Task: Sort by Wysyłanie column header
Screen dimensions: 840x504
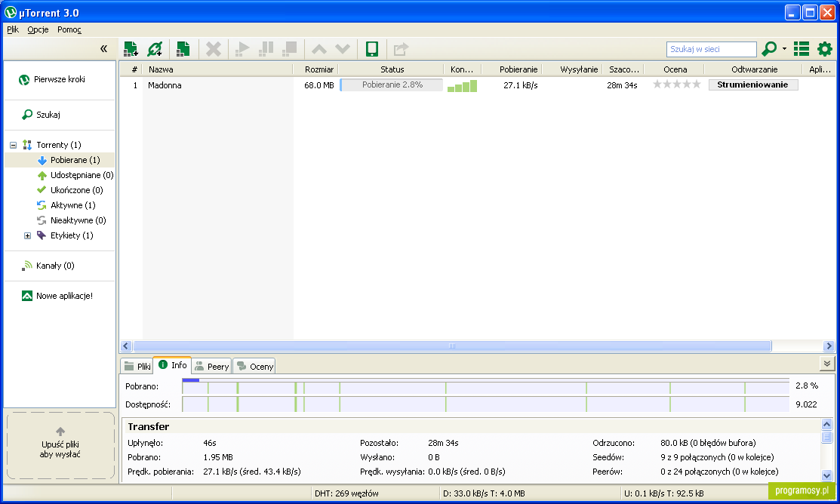Action: pos(572,69)
